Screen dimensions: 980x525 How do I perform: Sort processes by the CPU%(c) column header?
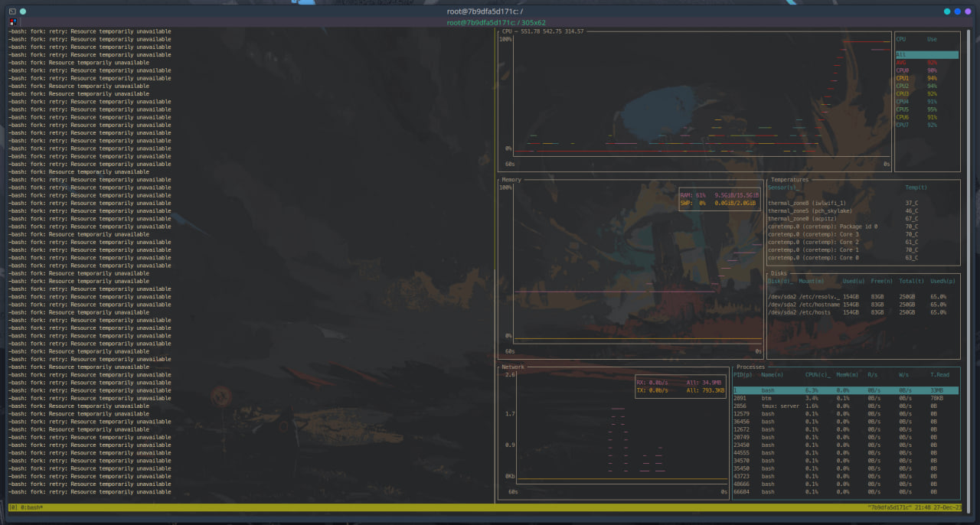[x=818, y=375]
